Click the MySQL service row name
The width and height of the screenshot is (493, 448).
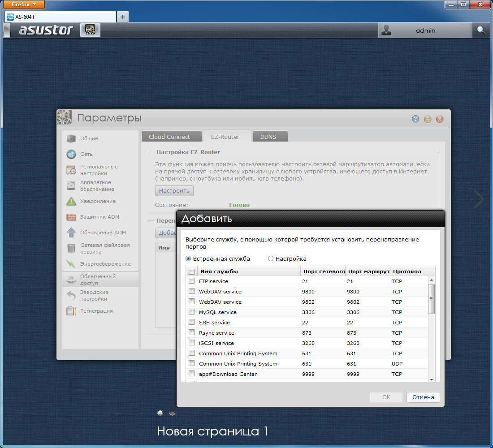point(217,312)
